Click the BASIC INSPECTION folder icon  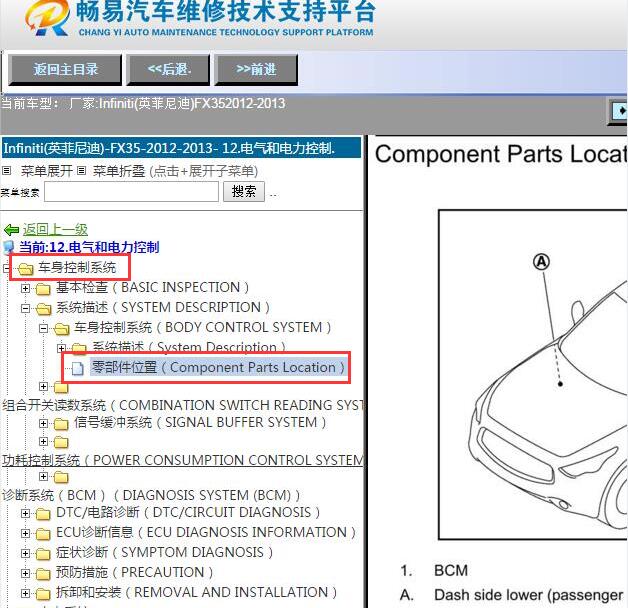[x=43, y=289]
